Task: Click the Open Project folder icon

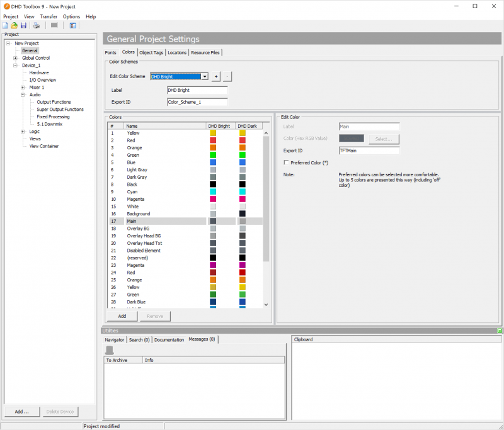Action: (14, 26)
